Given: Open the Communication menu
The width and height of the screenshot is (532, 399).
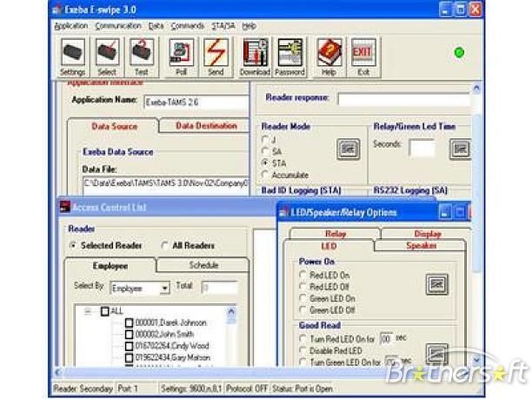Looking at the screenshot, I should point(118,26).
